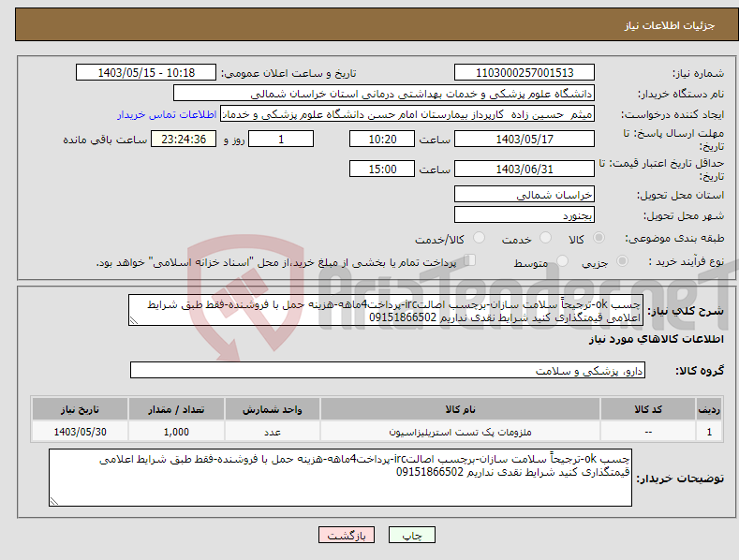Click the اطلاعات کالاهای مورد نیاز section heading
Viewport: 739px width, 560px height.
(x=656, y=339)
